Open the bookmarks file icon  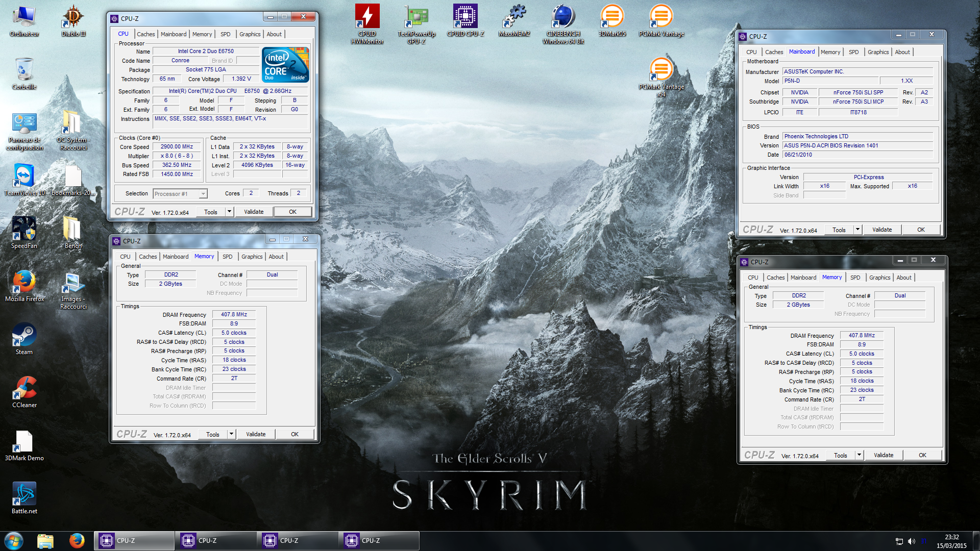point(73,180)
